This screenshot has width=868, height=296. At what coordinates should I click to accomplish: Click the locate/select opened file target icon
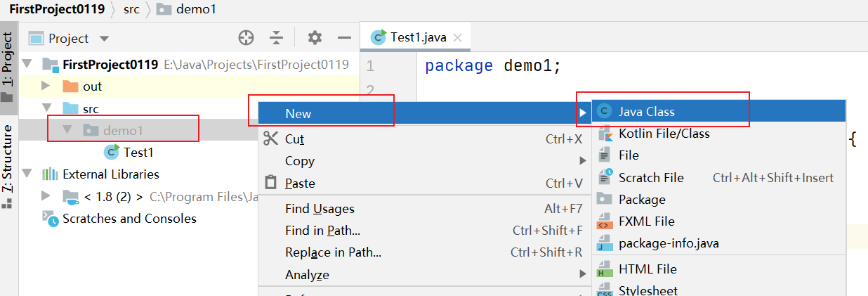pos(246,38)
